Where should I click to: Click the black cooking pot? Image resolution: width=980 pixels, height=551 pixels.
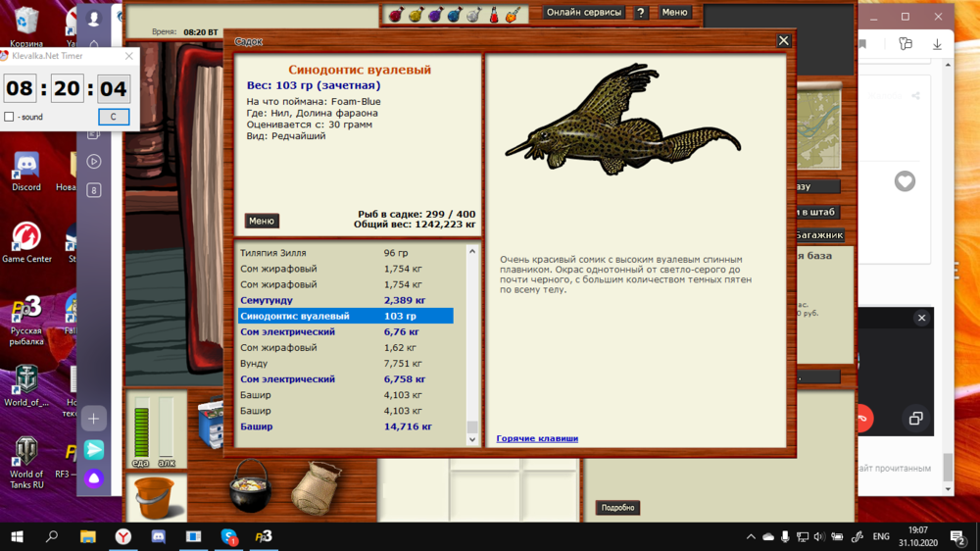tap(251, 486)
